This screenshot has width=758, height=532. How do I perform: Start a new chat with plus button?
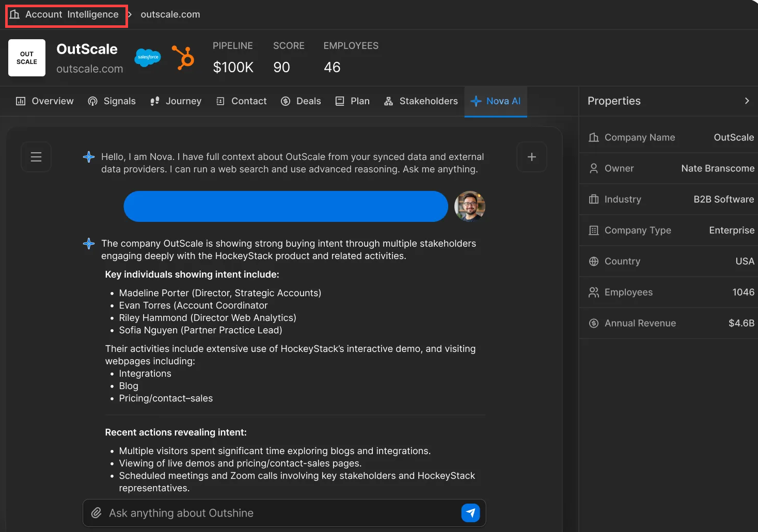click(532, 157)
